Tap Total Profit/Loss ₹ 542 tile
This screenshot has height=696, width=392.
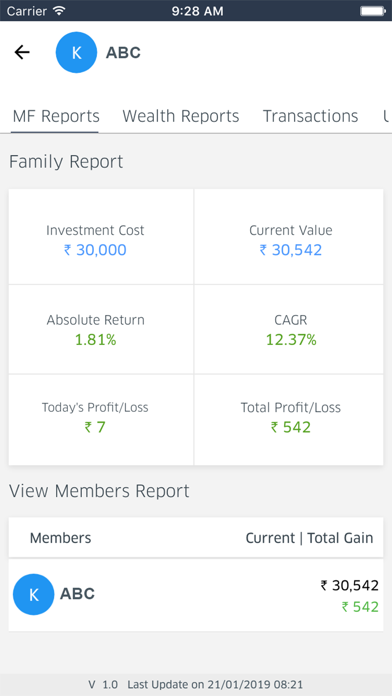coord(289,420)
